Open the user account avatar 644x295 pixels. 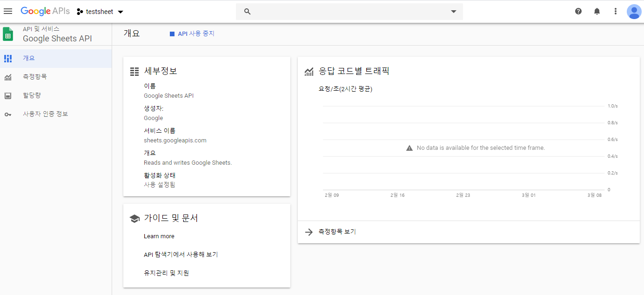click(634, 11)
